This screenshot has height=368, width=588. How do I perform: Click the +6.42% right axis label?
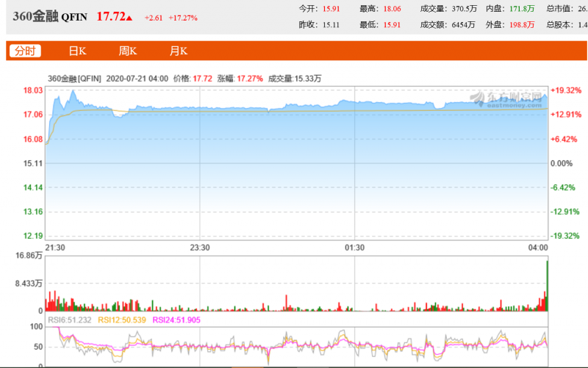pyautogui.click(x=564, y=140)
